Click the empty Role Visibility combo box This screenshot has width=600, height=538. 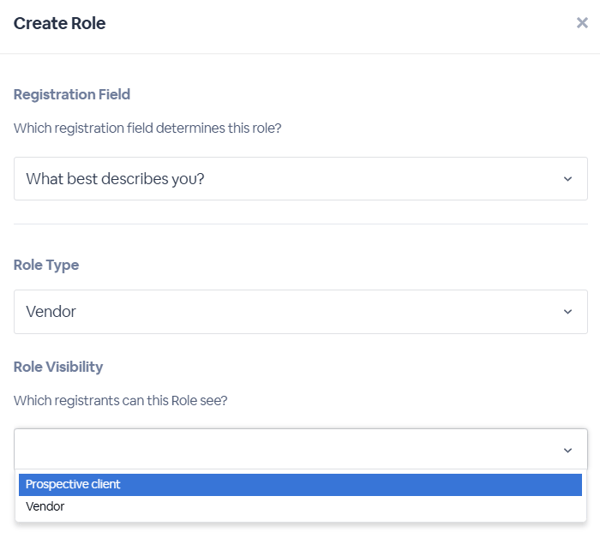pos(301,449)
